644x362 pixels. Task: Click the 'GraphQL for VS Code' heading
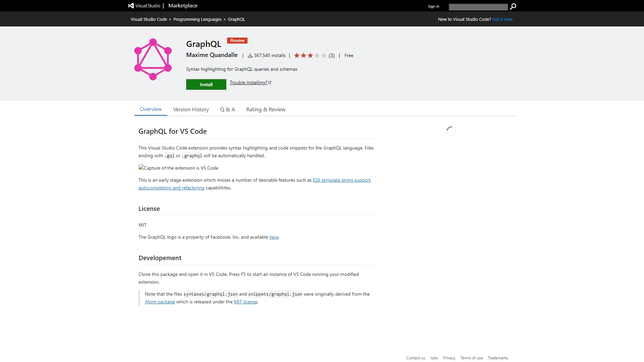pyautogui.click(x=172, y=131)
